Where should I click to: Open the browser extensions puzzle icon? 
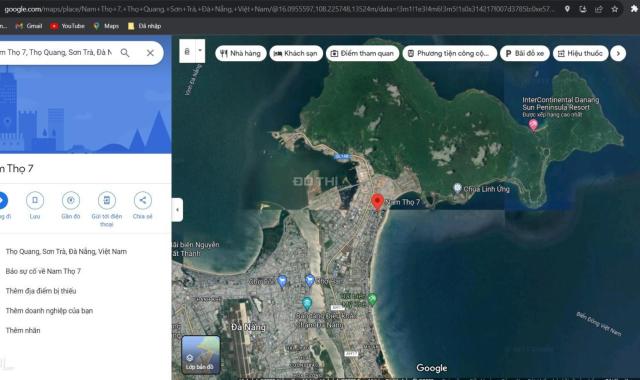pyautogui.click(x=634, y=9)
